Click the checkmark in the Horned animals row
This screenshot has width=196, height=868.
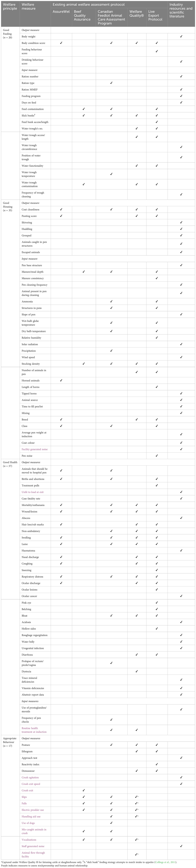[61, 380]
